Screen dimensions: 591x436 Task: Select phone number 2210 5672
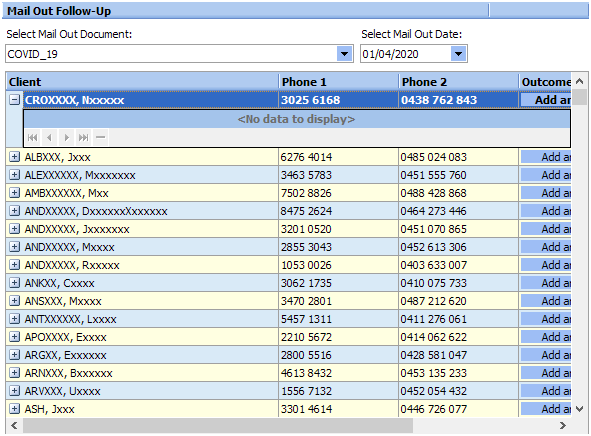306,337
